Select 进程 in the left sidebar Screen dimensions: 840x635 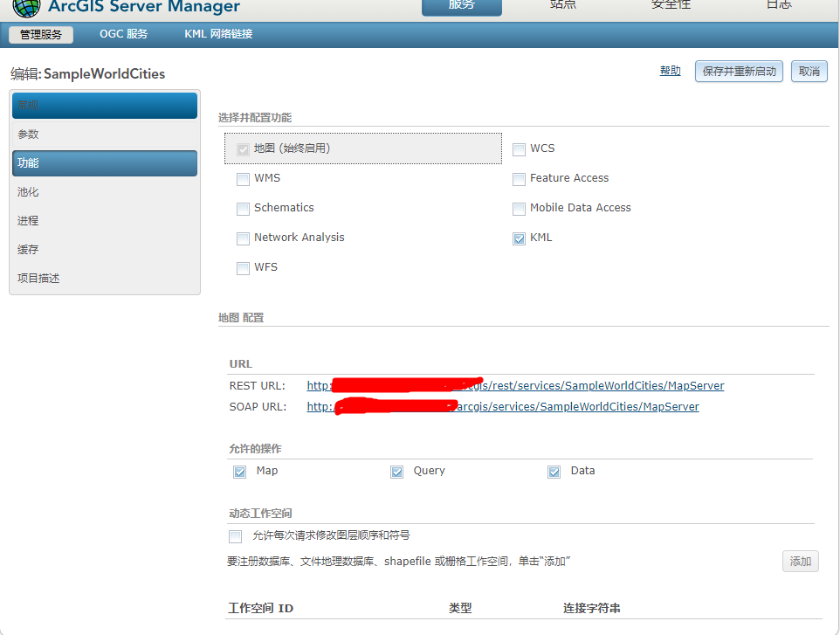(x=105, y=221)
